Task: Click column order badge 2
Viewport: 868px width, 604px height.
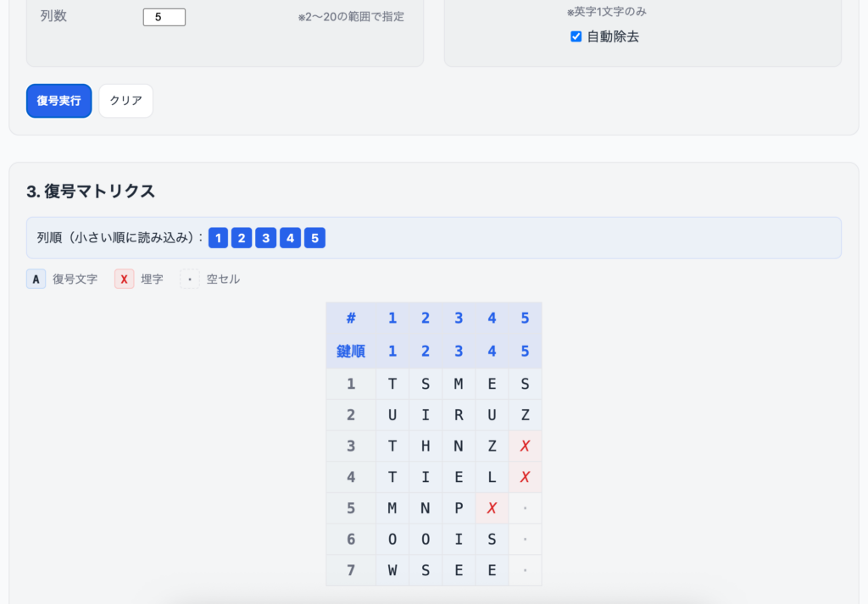Action: (x=242, y=238)
